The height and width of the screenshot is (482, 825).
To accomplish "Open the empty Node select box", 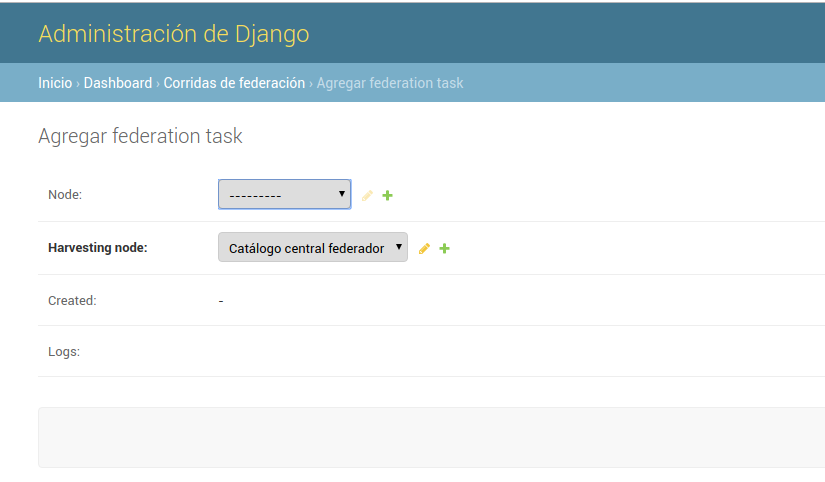I will 285,195.
